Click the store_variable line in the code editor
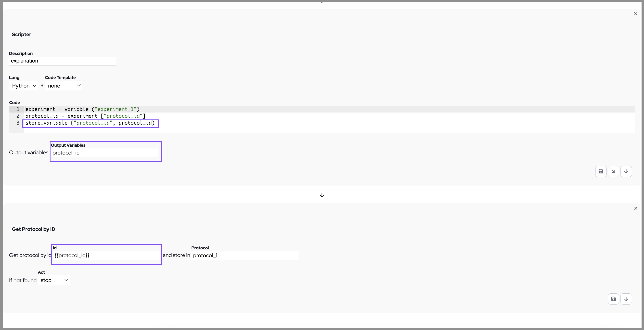 click(x=90, y=123)
